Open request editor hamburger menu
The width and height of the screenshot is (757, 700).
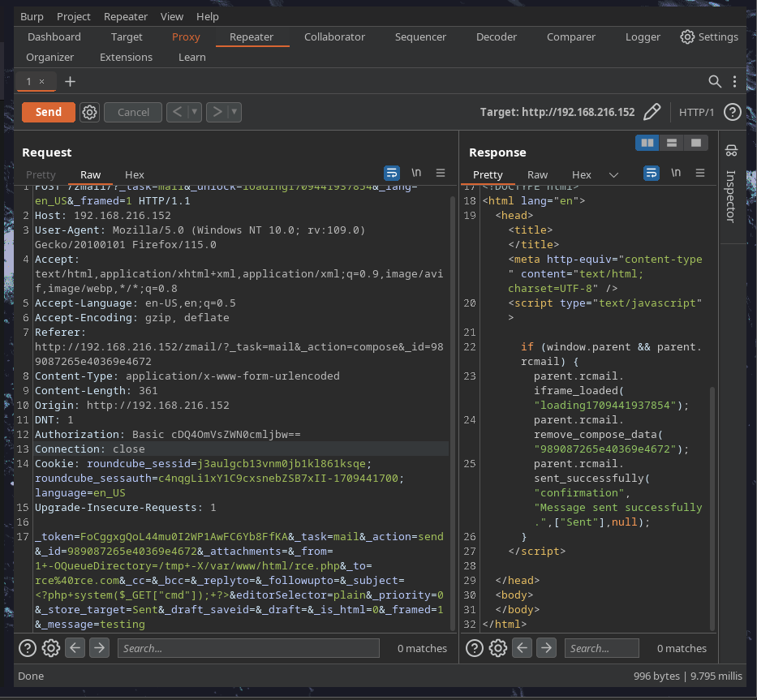tap(441, 173)
